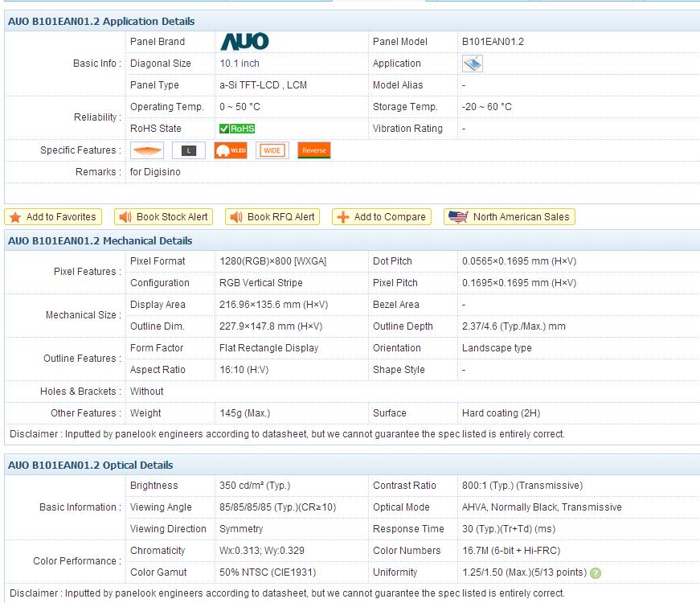Click uniformity '1.25/1.50 (Max.)(5/13 points)'
700x603 pixels.
click(x=525, y=572)
